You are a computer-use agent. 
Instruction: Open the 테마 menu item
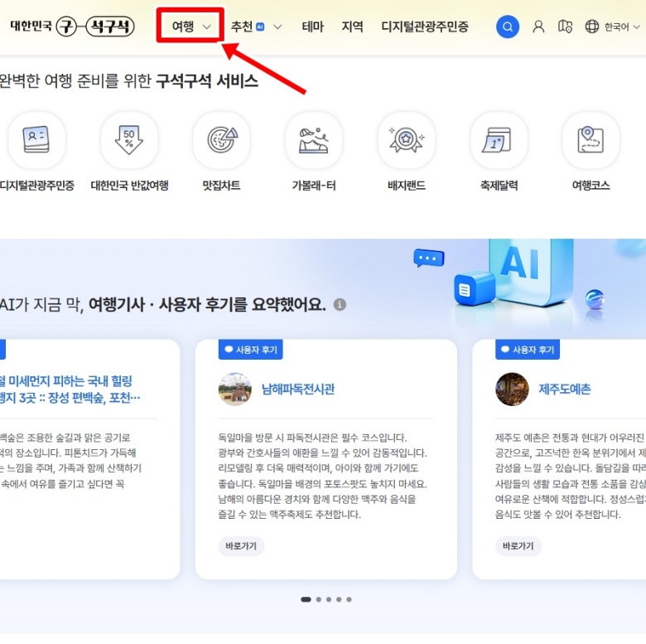point(313,27)
